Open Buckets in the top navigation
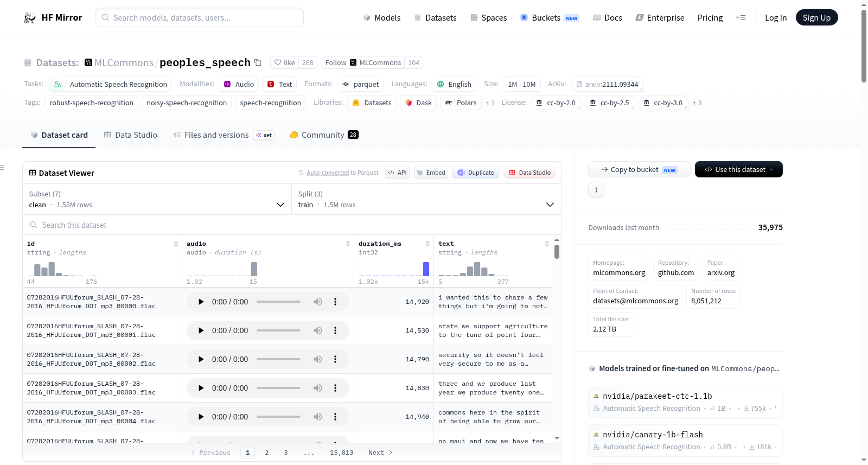Screen dimensions: 868x465 tap(550, 17)
